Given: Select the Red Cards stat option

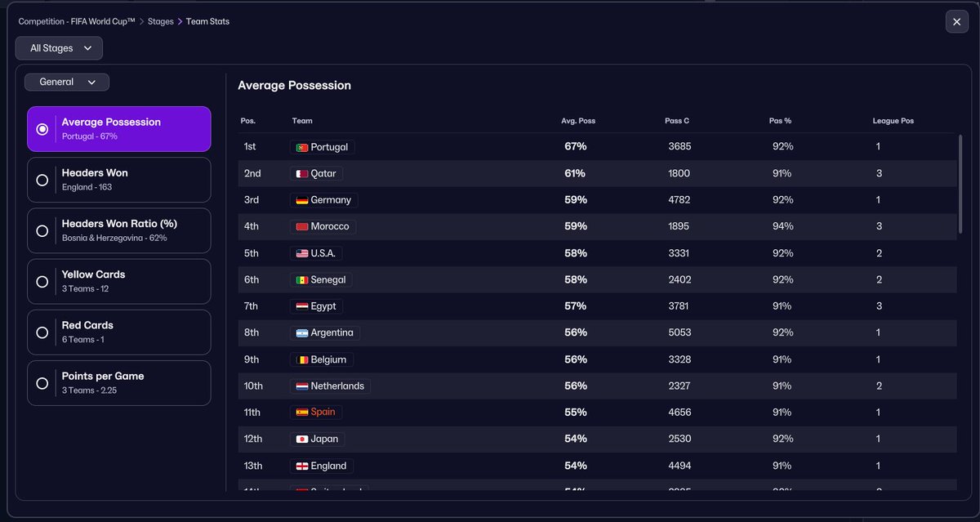Looking at the screenshot, I should point(119,332).
